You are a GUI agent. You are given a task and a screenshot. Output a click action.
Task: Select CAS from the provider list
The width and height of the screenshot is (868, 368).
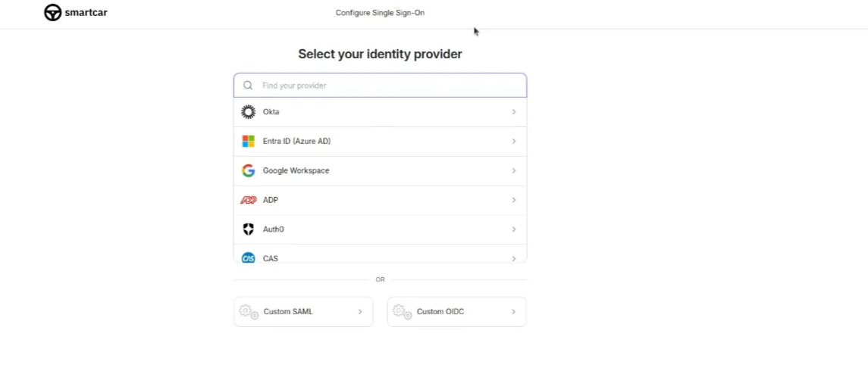point(381,255)
